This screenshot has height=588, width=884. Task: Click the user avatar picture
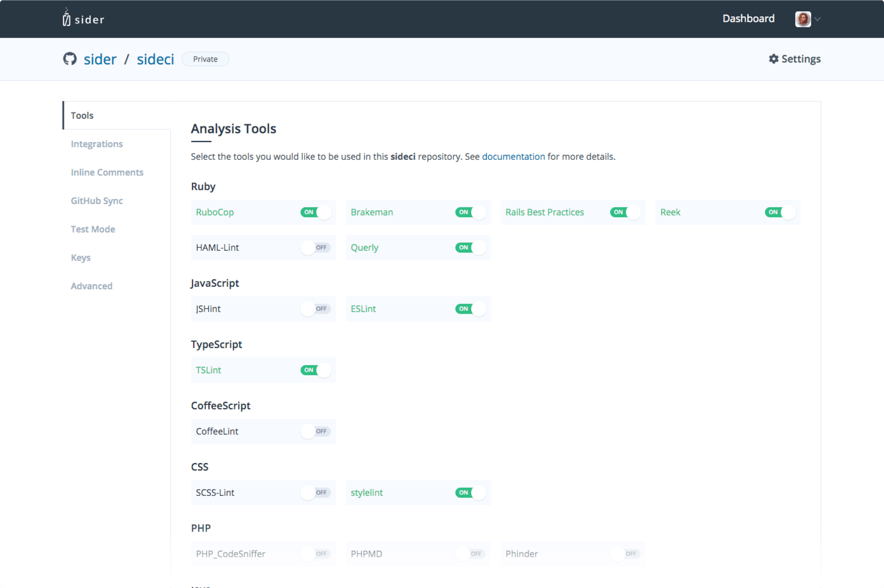tap(803, 19)
